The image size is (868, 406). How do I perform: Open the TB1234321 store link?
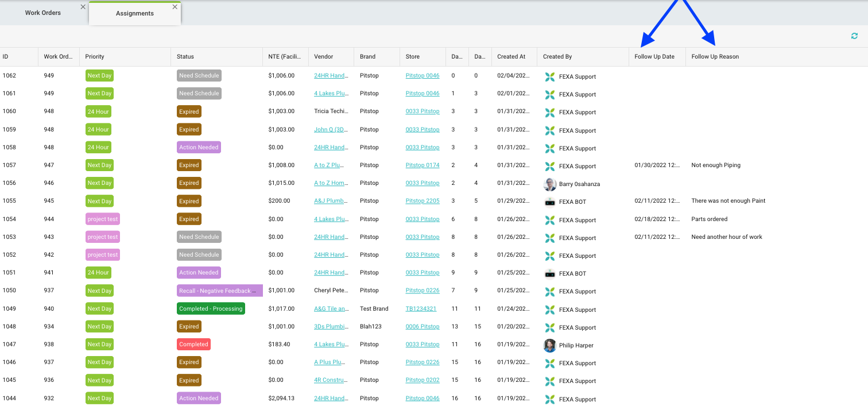pyautogui.click(x=421, y=309)
